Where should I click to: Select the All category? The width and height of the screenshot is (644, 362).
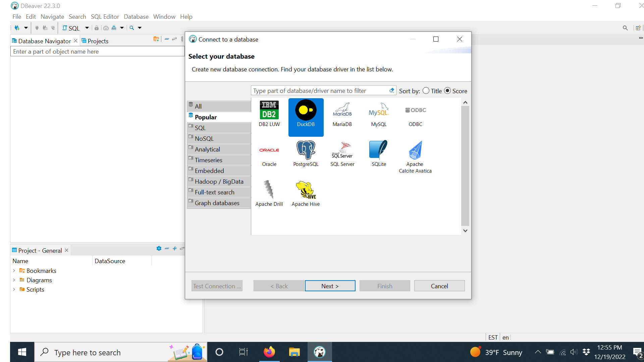pos(219,106)
